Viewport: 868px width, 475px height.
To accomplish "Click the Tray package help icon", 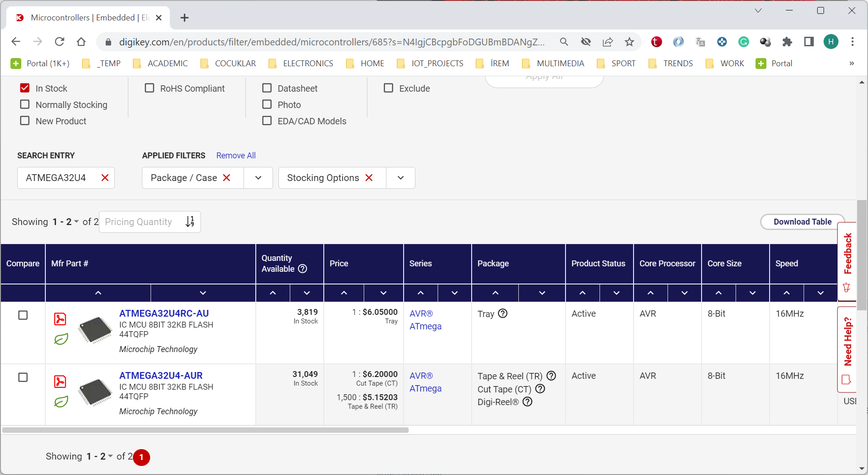I will pyautogui.click(x=502, y=313).
